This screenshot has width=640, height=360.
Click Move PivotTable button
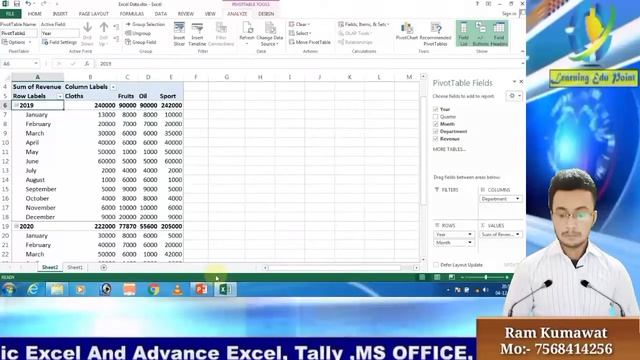[x=310, y=42]
